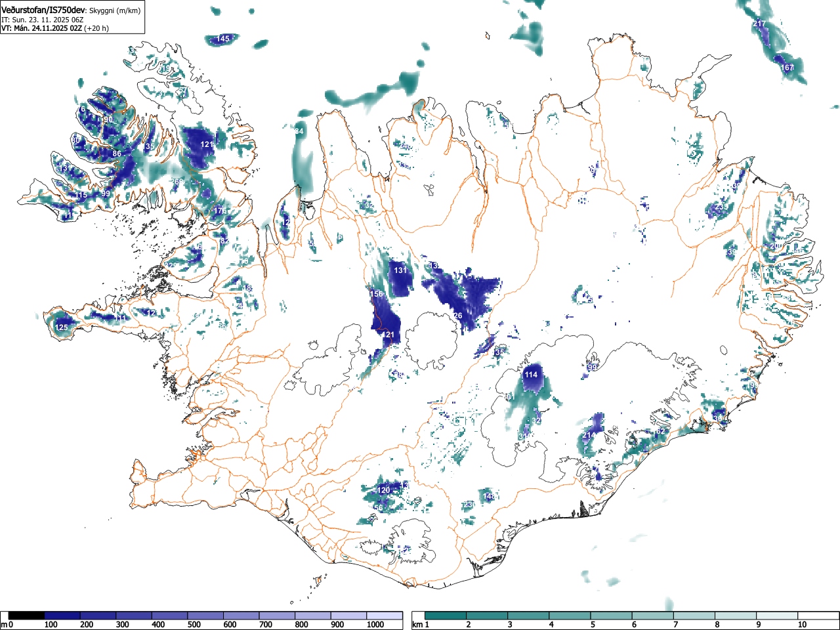Choose the 7–8 km pale teal swatch
Viewport: 840px width, 630px height.
tap(694, 616)
